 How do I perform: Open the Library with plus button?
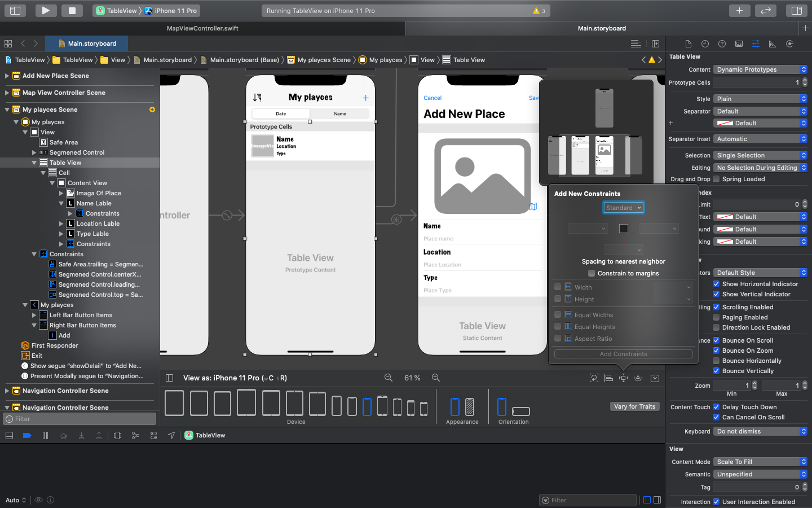click(739, 10)
